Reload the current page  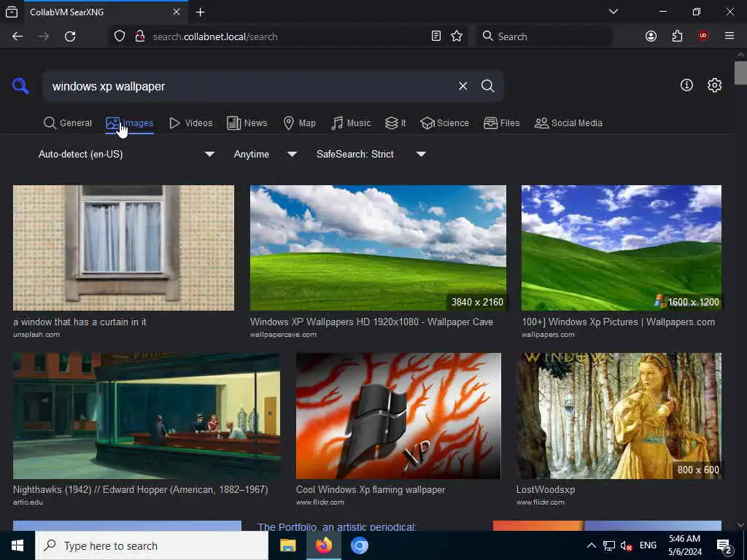coord(70,36)
